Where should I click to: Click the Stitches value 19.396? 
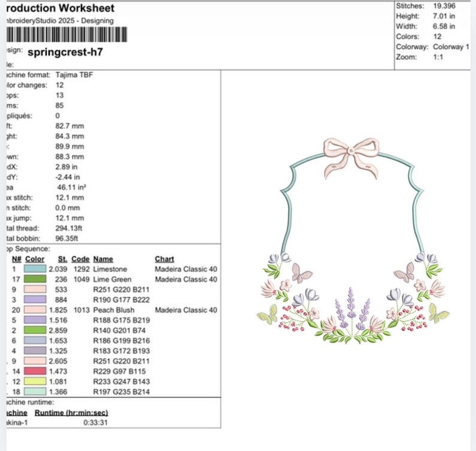(x=444, y=6)
